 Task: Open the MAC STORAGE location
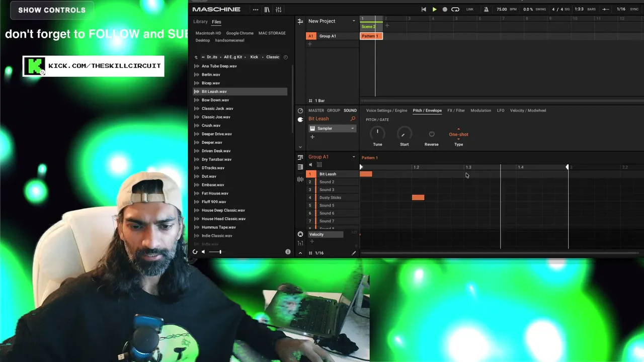[272, 33]
